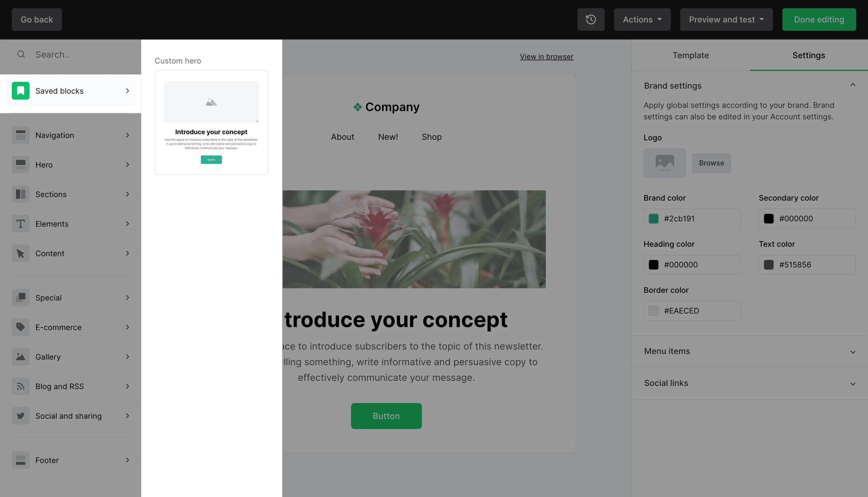
Task: Click the Social and sharing Twitter icon
Action: pyautogui.click(x=20, y=416)
